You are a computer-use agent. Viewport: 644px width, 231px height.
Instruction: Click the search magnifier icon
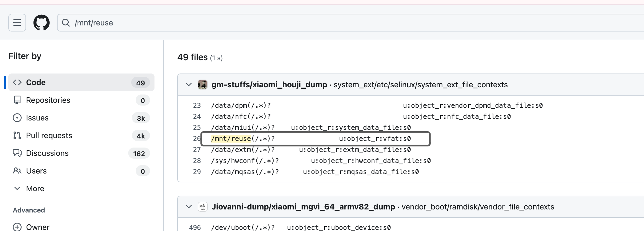[x=66, y=23]
